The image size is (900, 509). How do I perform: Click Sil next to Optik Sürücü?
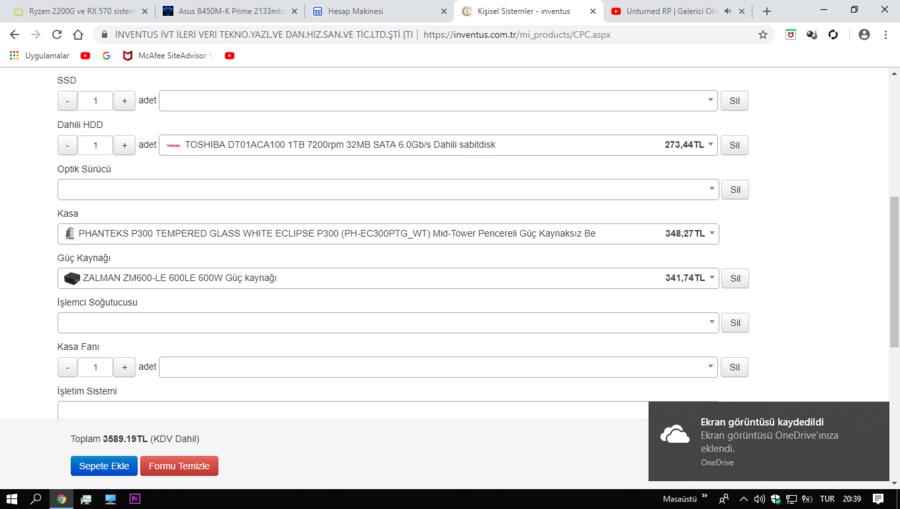point(735,189)
